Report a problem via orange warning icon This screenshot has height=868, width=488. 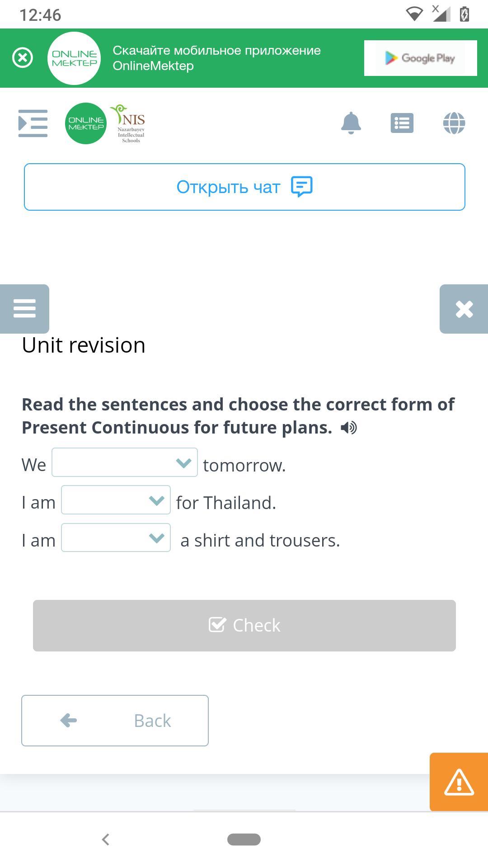coord(459,782)
